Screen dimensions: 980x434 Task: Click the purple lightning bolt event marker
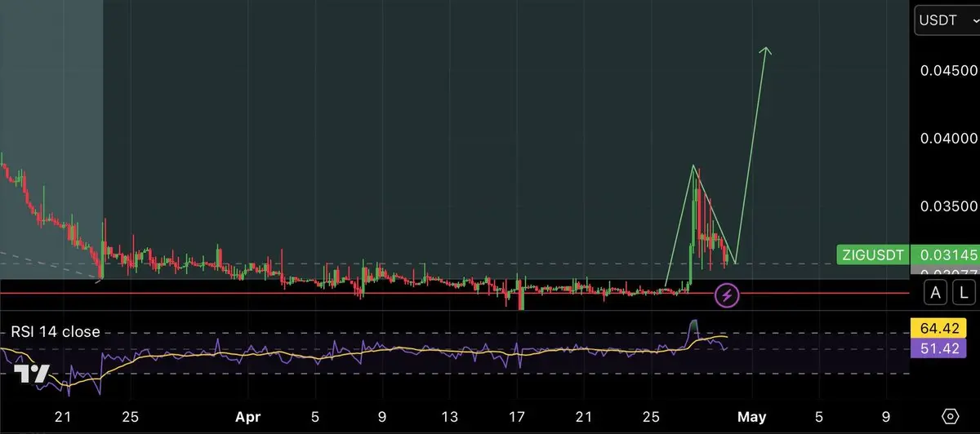727,295
